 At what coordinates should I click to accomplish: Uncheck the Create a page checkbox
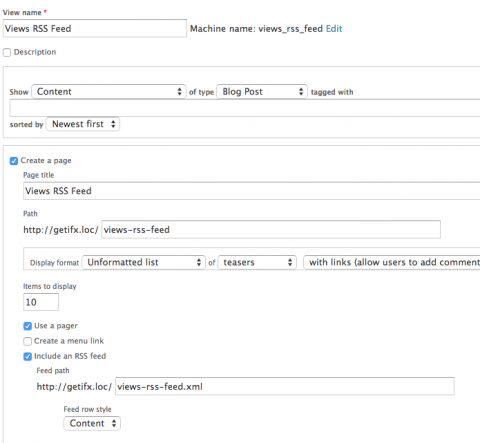coord(14,161)
